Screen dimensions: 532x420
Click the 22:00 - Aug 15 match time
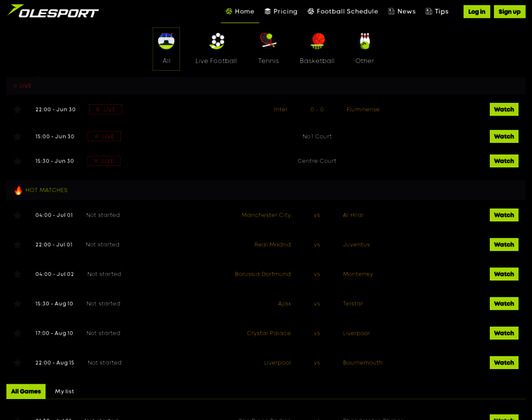[55, 363]
